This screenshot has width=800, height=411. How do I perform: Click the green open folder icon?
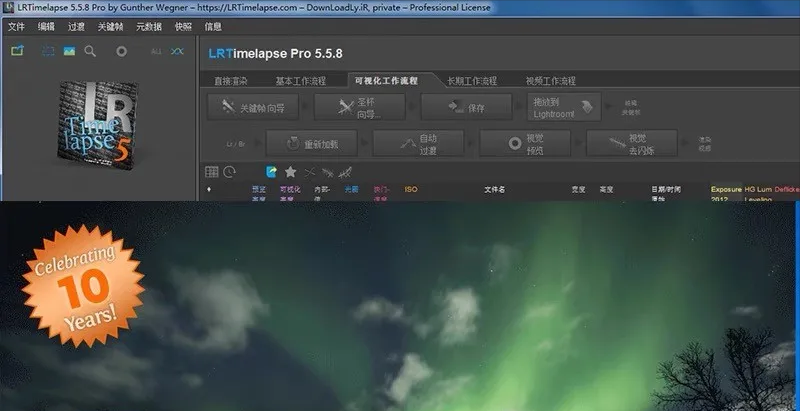17,51
